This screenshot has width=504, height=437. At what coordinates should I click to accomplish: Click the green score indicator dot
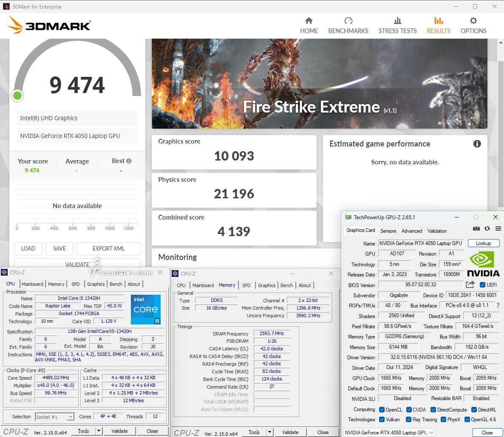point(17,96)
